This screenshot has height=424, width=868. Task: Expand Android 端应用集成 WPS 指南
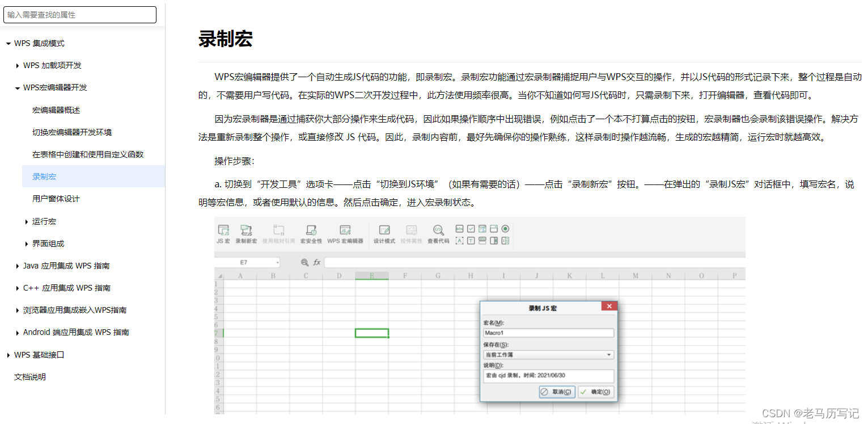[18, 333]
